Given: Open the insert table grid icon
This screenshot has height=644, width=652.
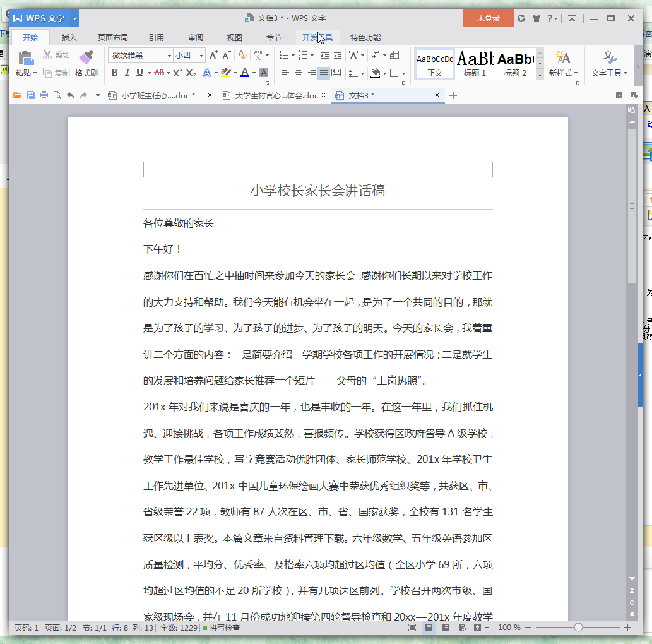Looking at the screenshot, I should point(394,55).
